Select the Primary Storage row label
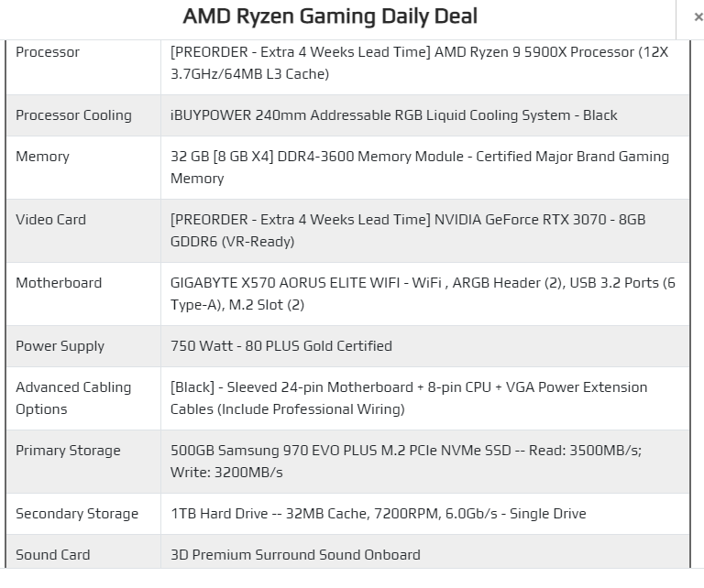 click(x=68, y=451)
